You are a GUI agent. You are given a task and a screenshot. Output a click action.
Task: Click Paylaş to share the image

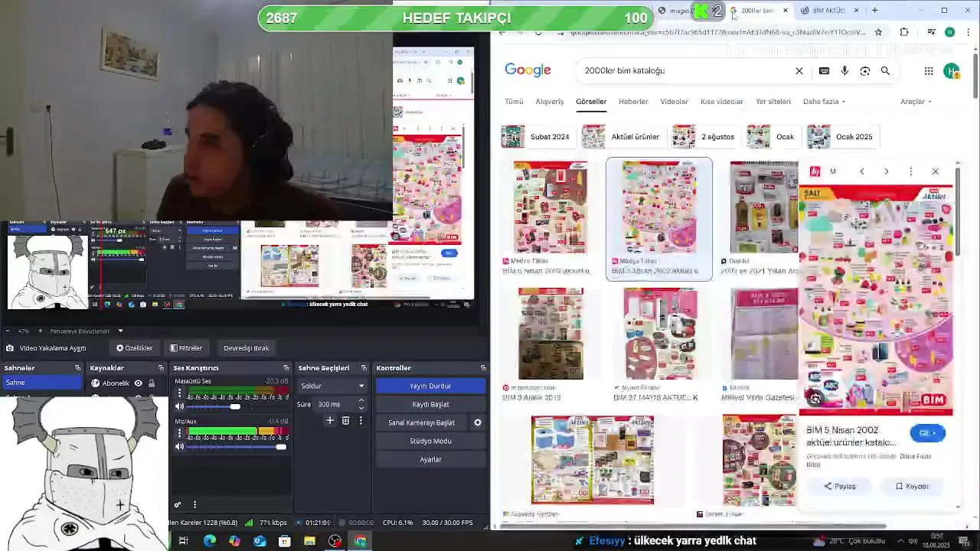tap(840, 487)
